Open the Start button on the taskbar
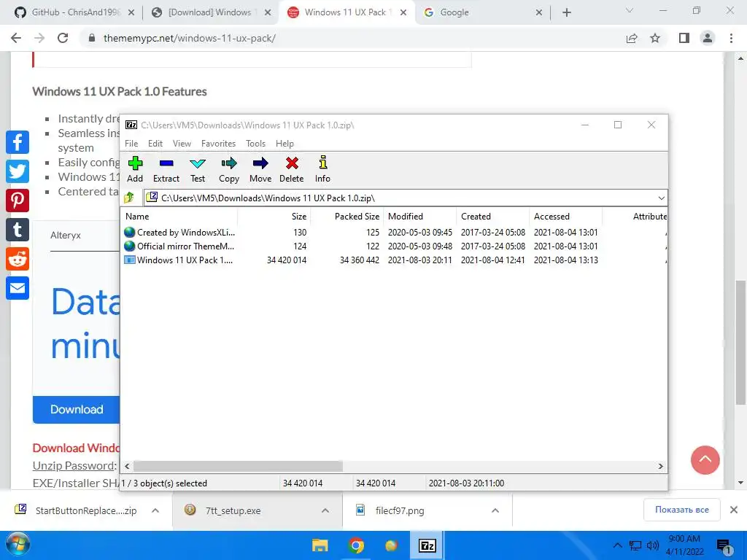This screenshot has width=747, height=560. (18, 545)
